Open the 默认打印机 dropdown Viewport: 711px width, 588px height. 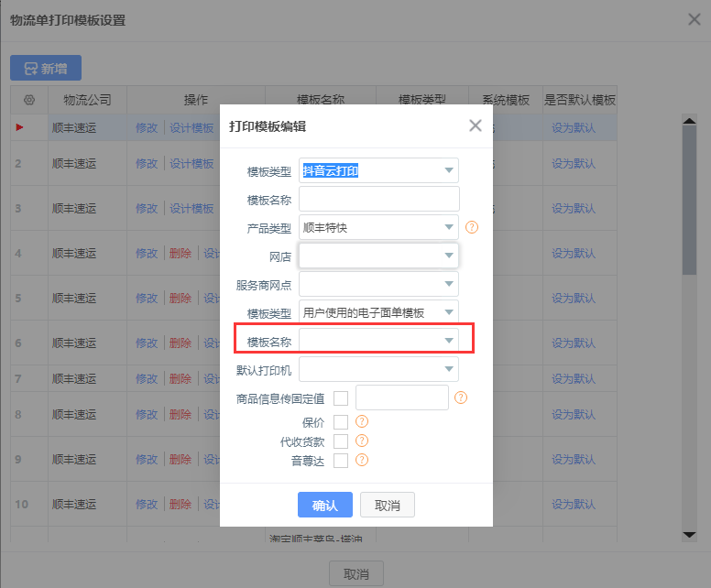(378, 369)
